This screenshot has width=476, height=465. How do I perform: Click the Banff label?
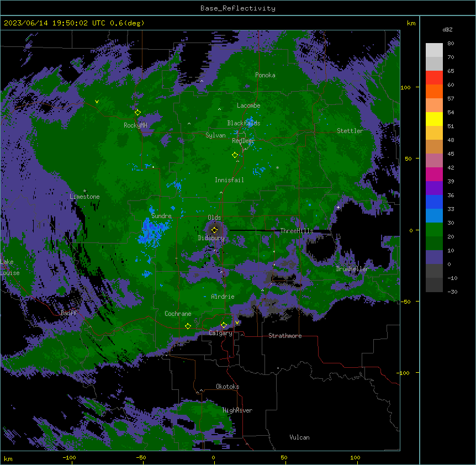(68, 313)
